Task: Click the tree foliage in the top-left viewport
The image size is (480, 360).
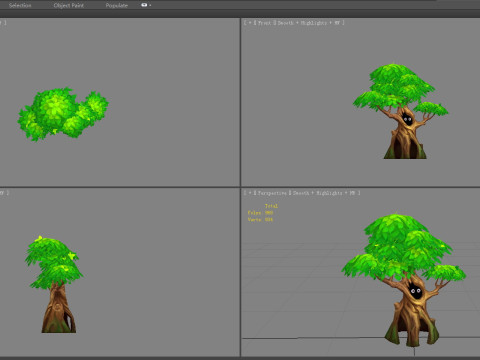Action: coord(63,114)
